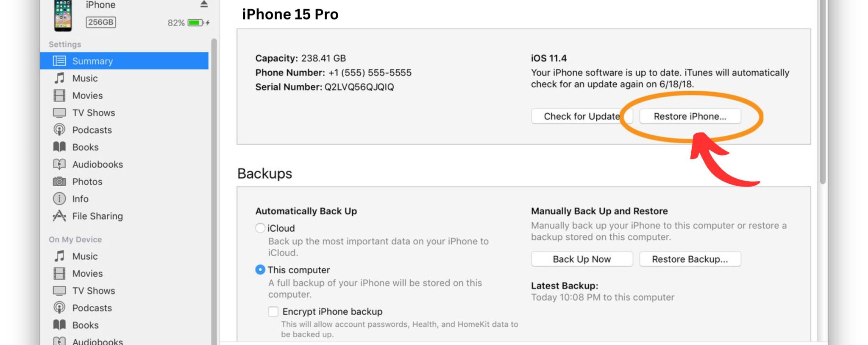Open Books under Settings

coord(59,147)
